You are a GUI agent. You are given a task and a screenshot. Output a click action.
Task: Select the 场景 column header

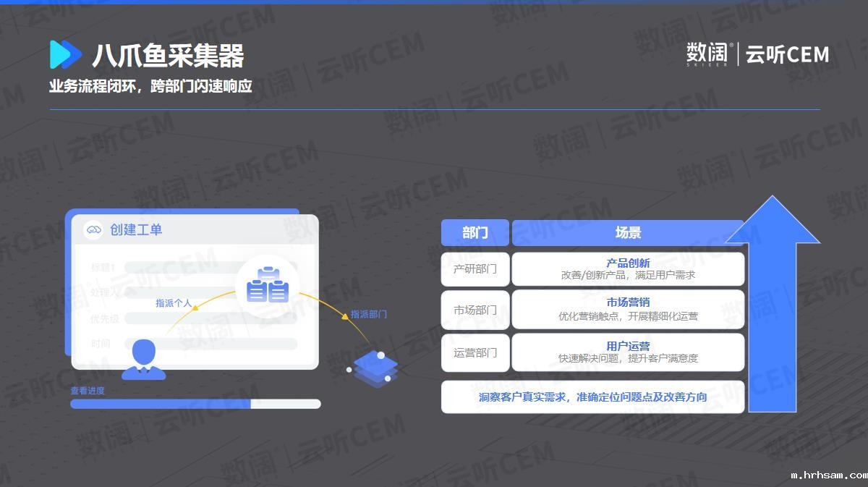[x=628, y=233]
